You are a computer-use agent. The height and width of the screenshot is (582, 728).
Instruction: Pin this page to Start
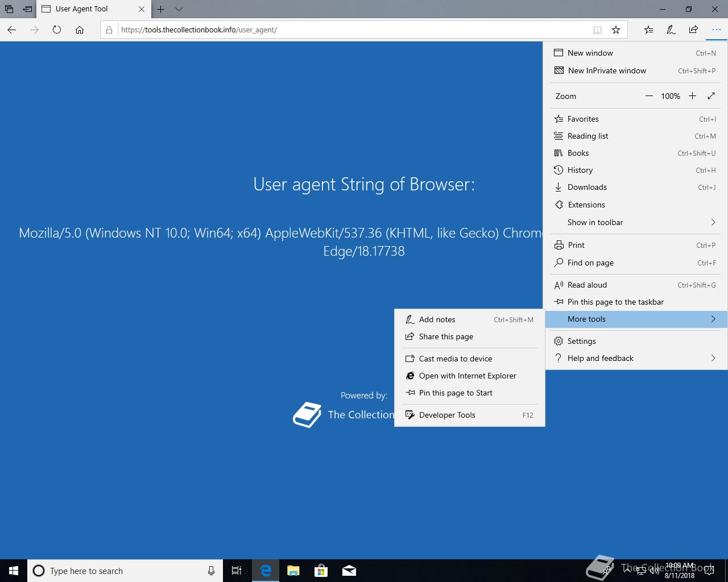pos(470,393)
